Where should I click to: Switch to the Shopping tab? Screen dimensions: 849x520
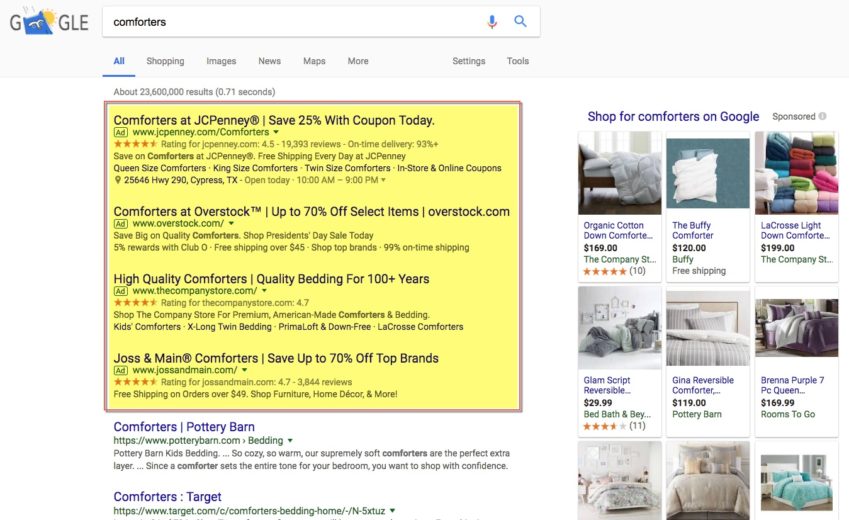pyautogui.click(x=165, y=61)
